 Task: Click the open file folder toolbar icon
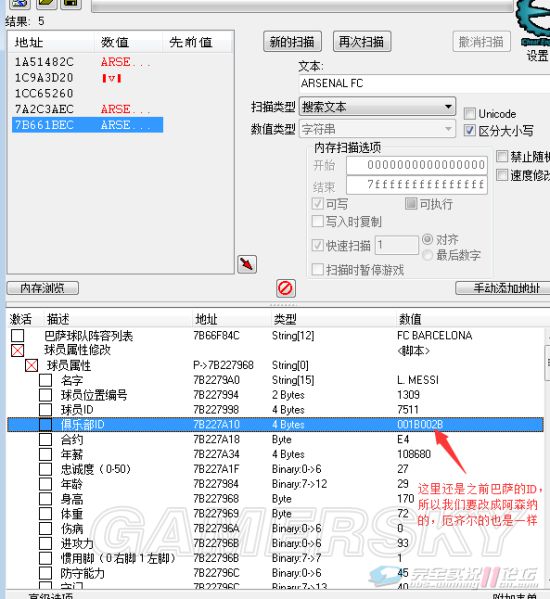[47, 3]
